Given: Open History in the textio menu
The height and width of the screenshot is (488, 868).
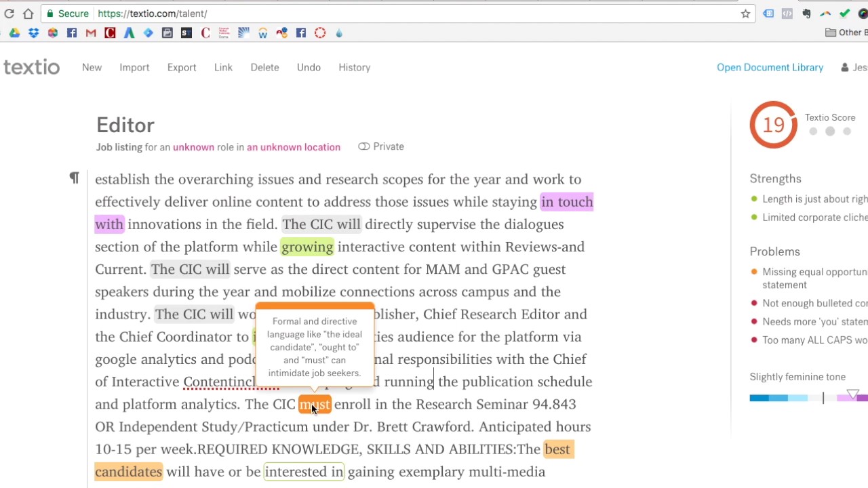Looking at the screenshot, I should (355, 68).
